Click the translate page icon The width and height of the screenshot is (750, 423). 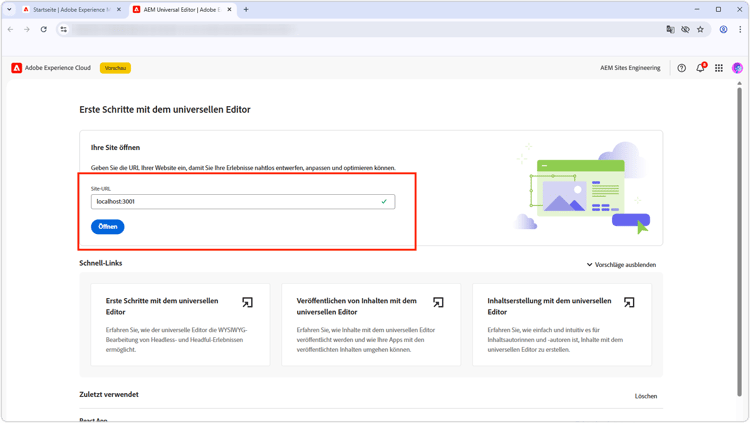(x=671, y=30)
